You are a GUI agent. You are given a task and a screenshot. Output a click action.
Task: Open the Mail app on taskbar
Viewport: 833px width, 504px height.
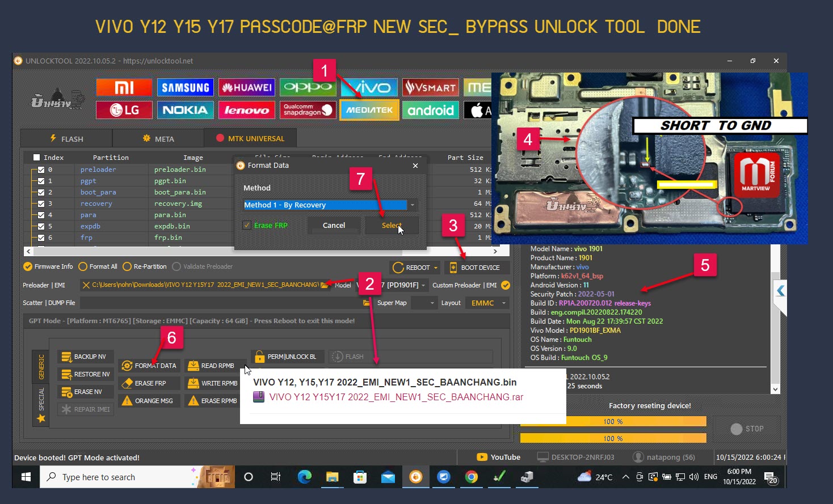[388, 477]
